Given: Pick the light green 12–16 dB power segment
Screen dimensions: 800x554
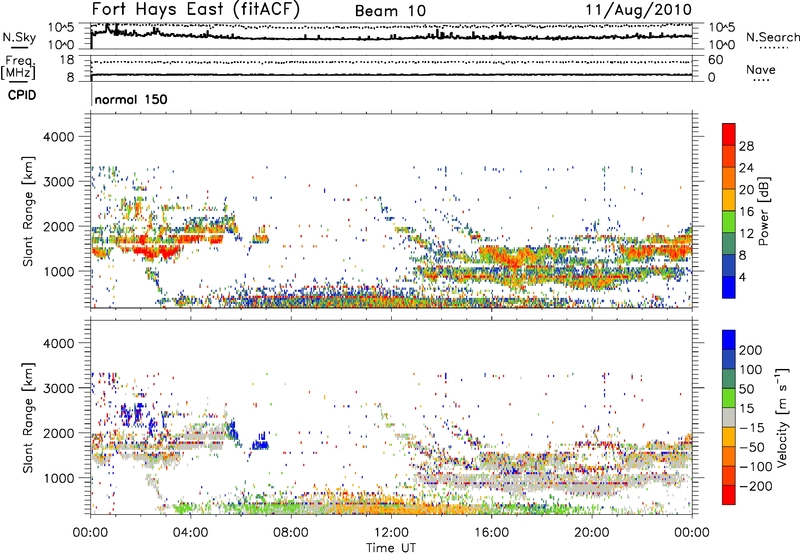Looking at the screenshot, I should [729, 222].
